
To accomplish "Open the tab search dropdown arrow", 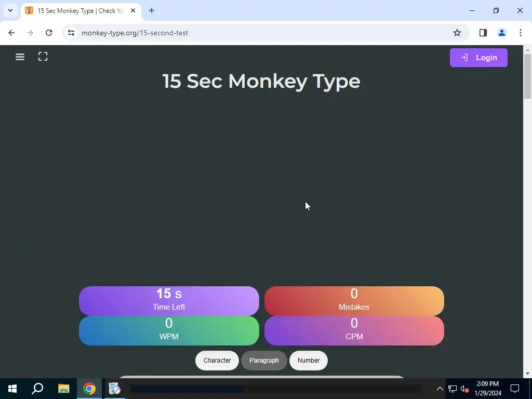I will click(10, 10).
